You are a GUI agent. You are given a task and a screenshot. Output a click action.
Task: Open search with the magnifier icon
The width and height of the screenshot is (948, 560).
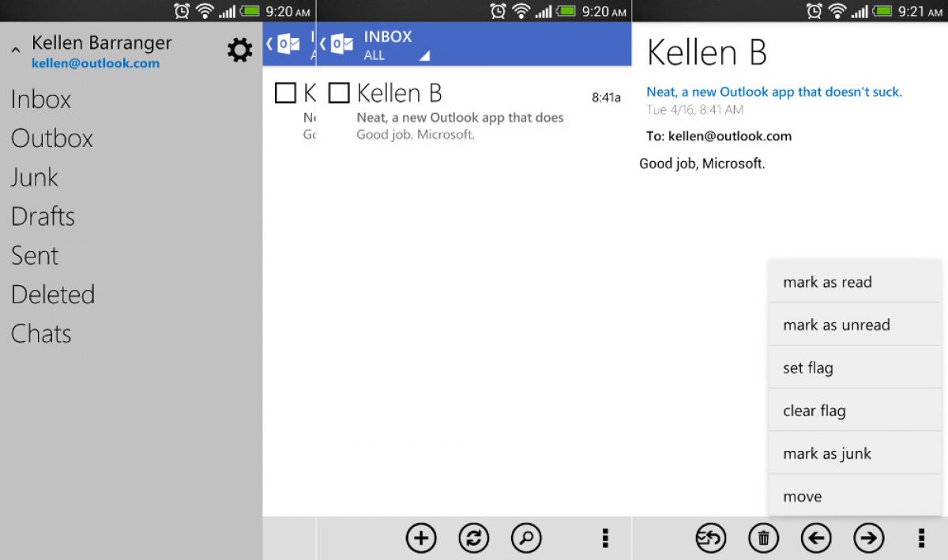click(526, 539)
